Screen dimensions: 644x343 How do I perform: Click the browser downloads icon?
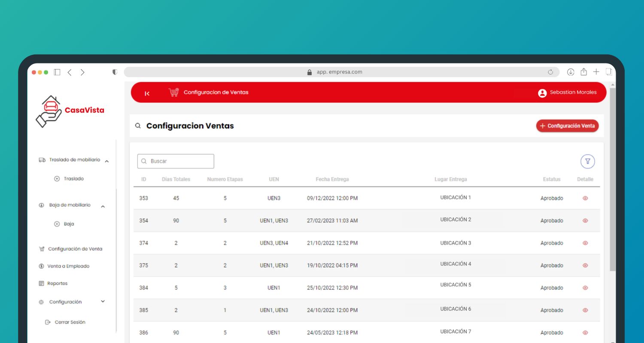point(571,72)
